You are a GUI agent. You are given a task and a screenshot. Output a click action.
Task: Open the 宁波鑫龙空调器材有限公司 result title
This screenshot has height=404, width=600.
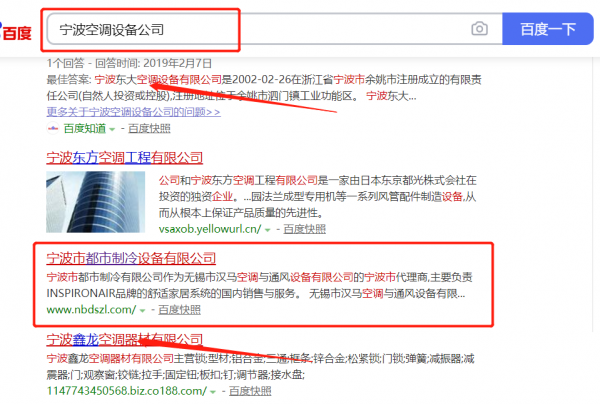coord(124,339)
